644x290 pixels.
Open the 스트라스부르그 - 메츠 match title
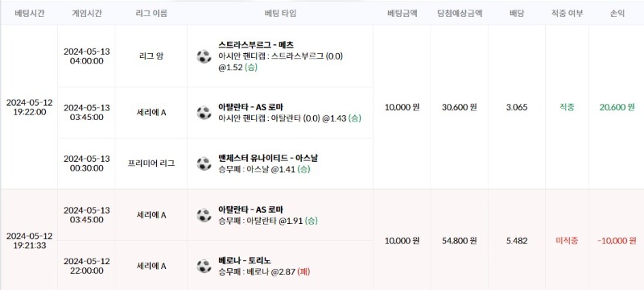[x=256, y=45]
